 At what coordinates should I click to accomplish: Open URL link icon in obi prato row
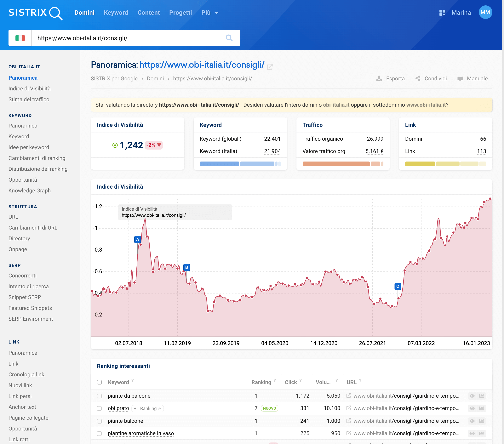click(349, 408)
